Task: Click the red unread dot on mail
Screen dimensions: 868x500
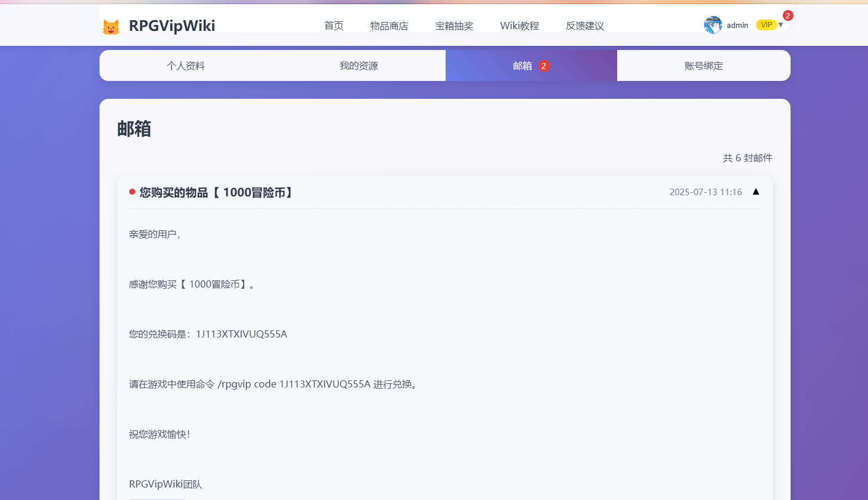Action: tap(132, 192)
